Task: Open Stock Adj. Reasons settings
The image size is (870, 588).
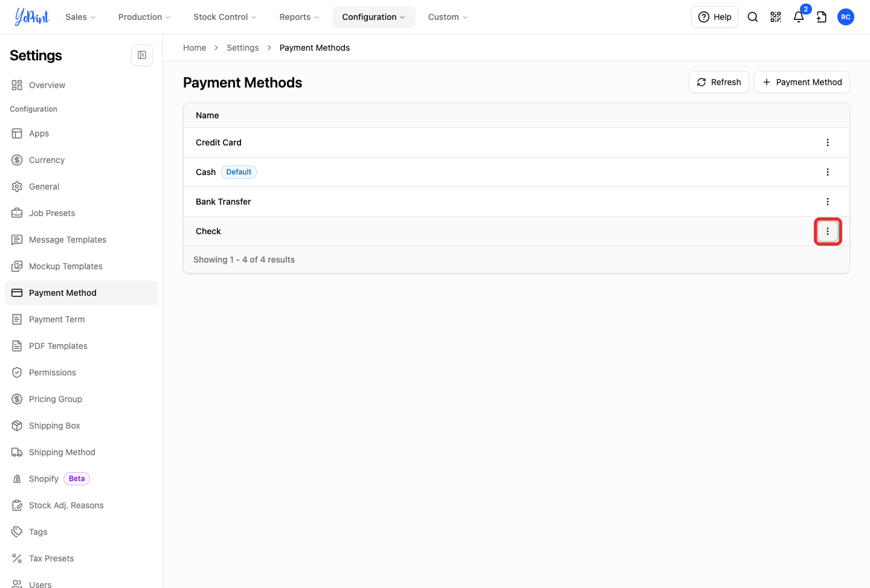Action: (x=81, y=505)
